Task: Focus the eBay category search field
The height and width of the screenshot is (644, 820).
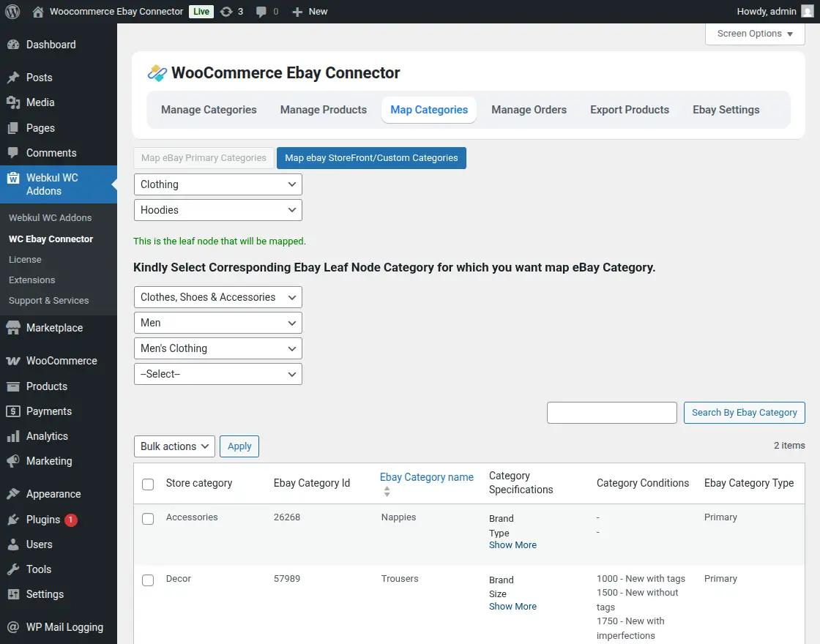Action: (x=612, y=413)
